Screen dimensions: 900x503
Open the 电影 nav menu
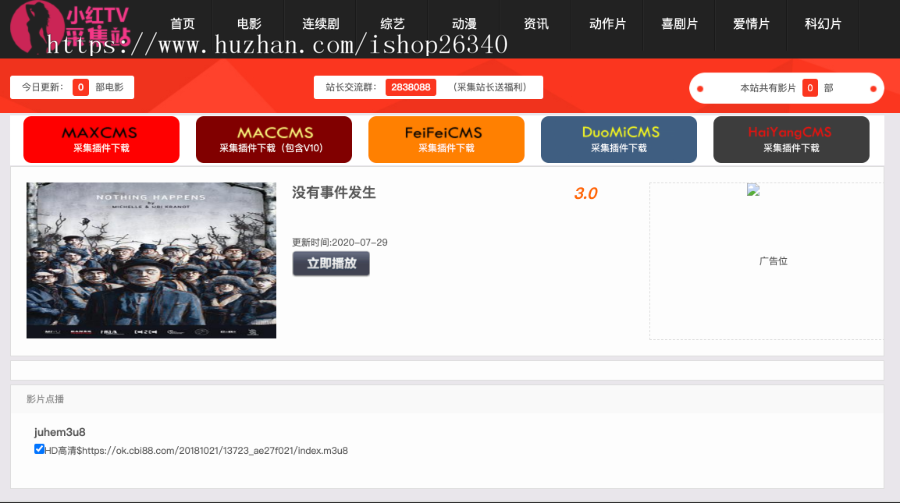249,24
